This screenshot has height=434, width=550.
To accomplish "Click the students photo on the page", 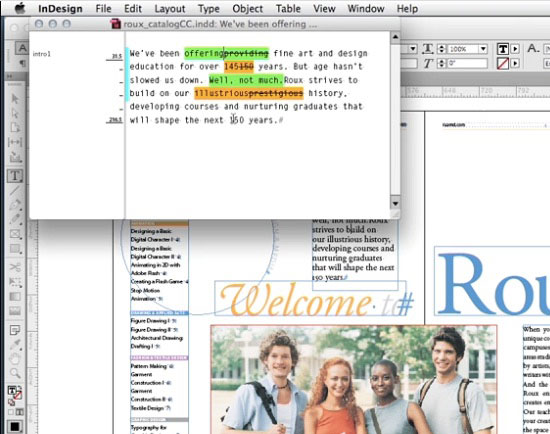I will [x=354, y=380].
